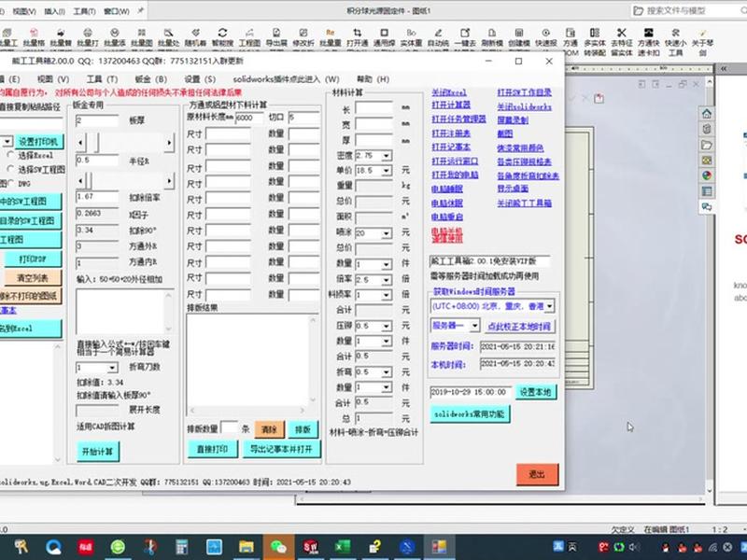The image size is (747, 560).
Task: Open the 钣金 (B) menu in toolbox window
Action: [x=151, y=79]
